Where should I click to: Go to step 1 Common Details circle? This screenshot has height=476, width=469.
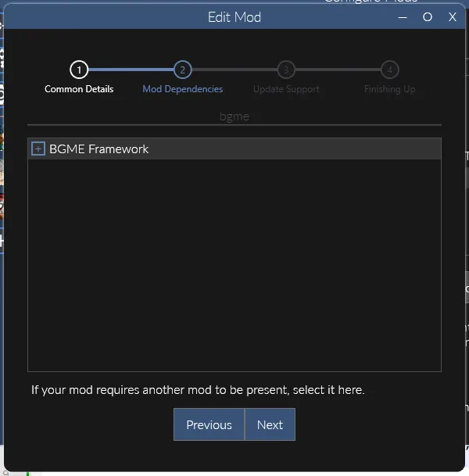tap(79, 70)
